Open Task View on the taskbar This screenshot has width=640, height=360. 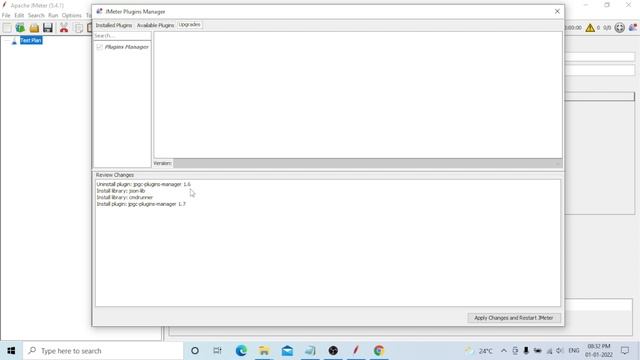point(218,351)
